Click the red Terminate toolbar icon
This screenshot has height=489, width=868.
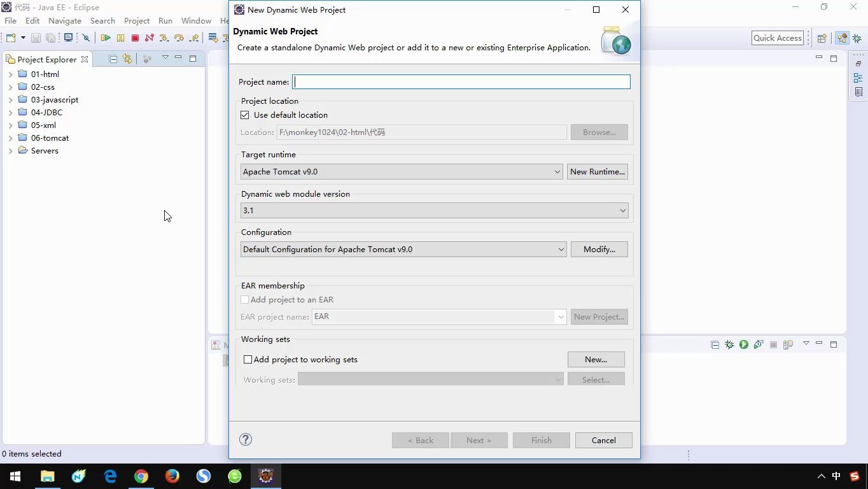135,38
